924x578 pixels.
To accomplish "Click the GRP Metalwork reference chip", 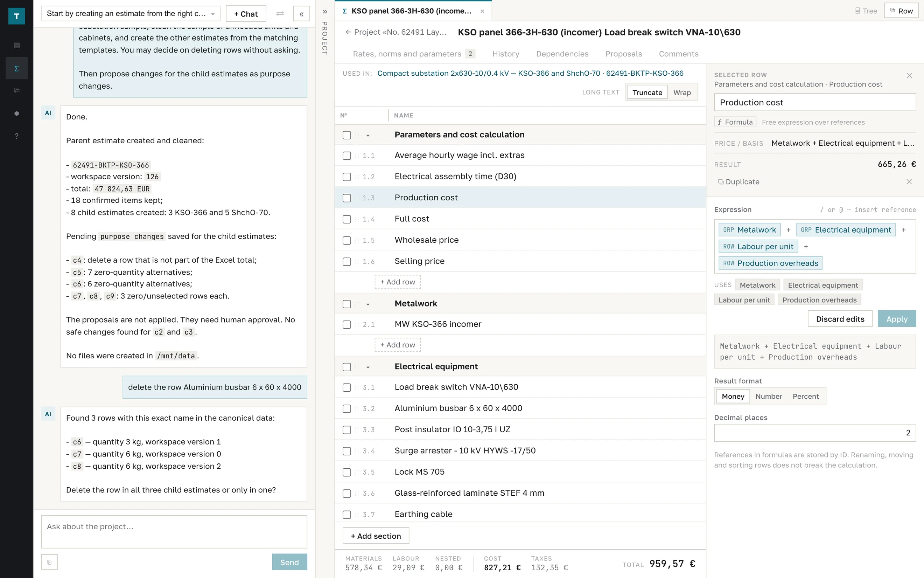I will [749, 230].
